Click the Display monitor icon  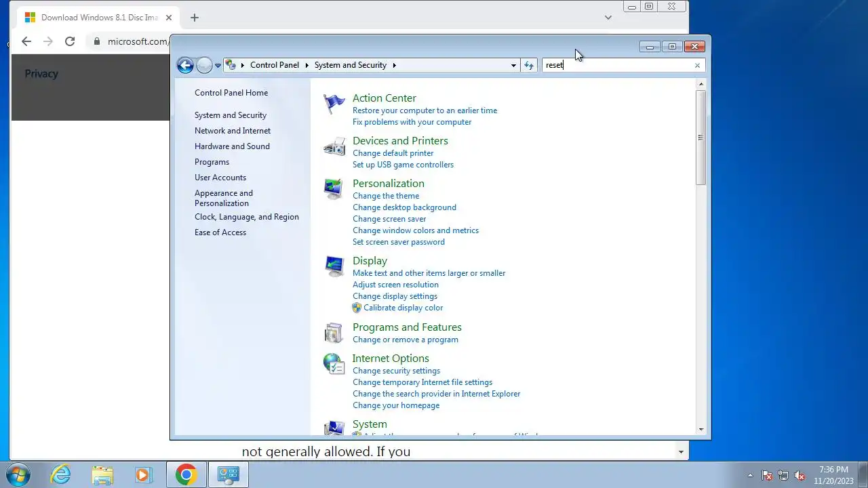(334, 266)
